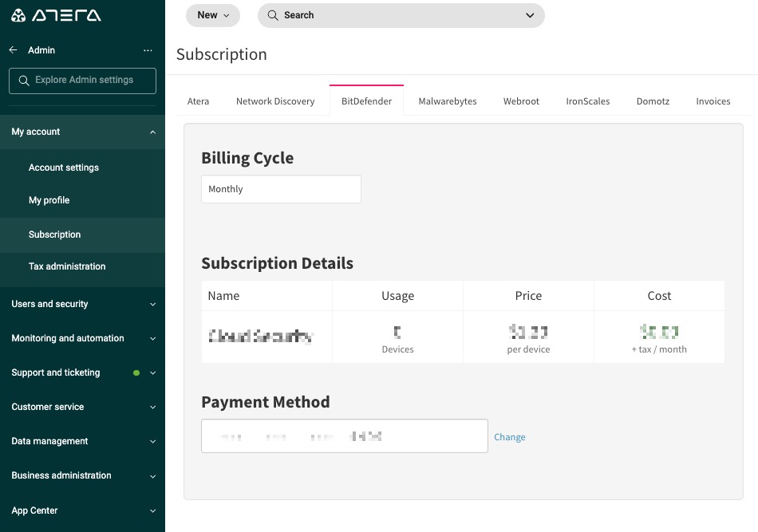Switch to the Network Discovery tab

pos(275,101)
